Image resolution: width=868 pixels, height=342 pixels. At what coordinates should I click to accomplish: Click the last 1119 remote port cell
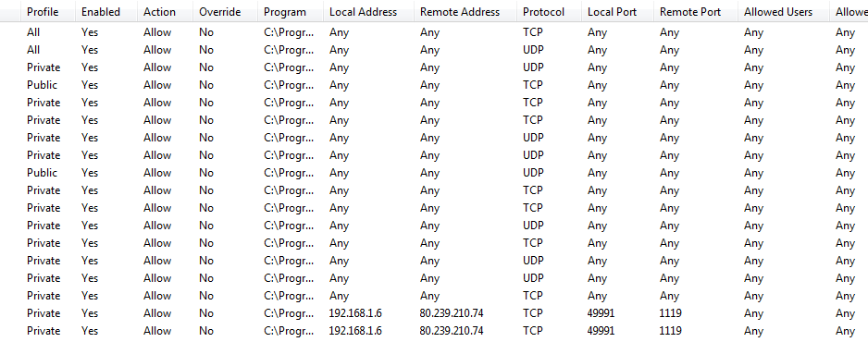pos(670,330)
